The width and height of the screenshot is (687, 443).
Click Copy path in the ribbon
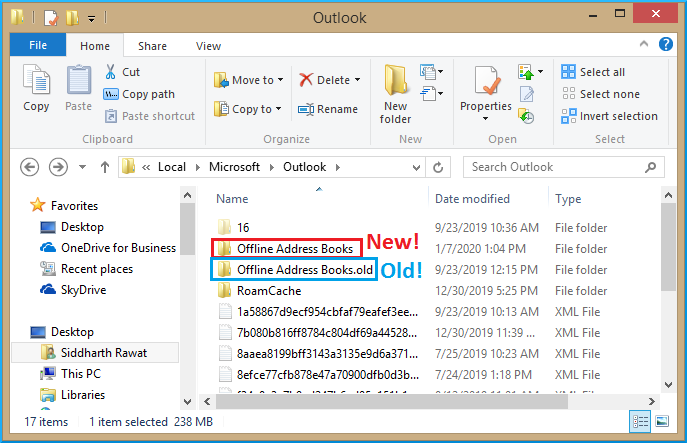coord(139,94)
